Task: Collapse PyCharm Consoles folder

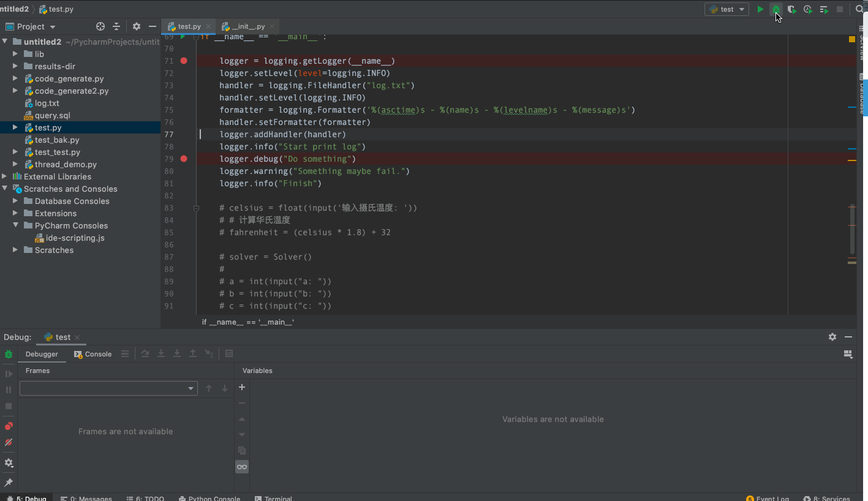Action: [x=16, y=225]
